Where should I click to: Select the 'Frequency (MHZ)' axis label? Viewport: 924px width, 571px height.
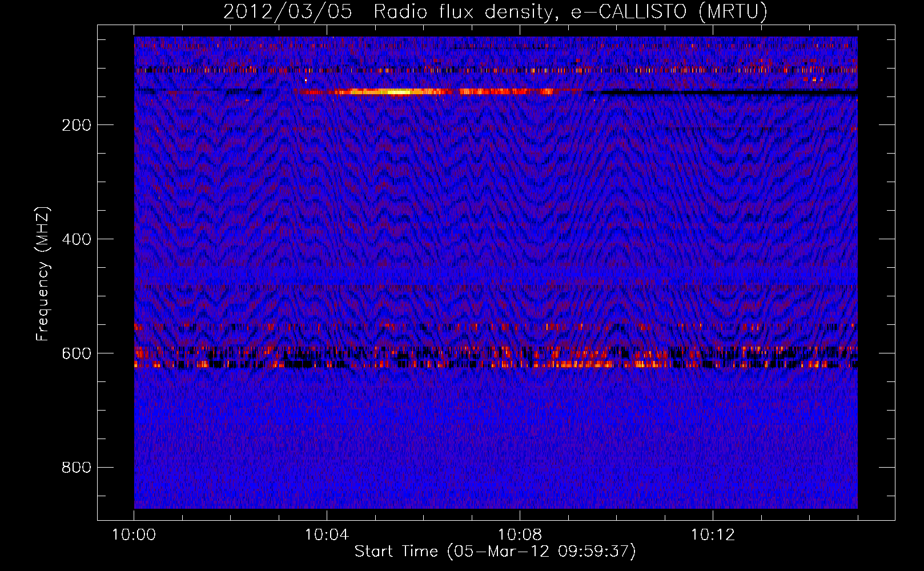click(x=43, y=274)
